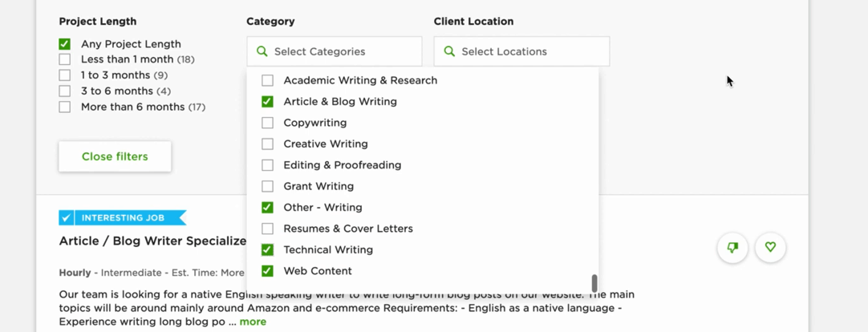The width and height of the screenshot is (868, 332).
Task: Tick the 3 to 6 months checkbox
Action: point(65,91)
